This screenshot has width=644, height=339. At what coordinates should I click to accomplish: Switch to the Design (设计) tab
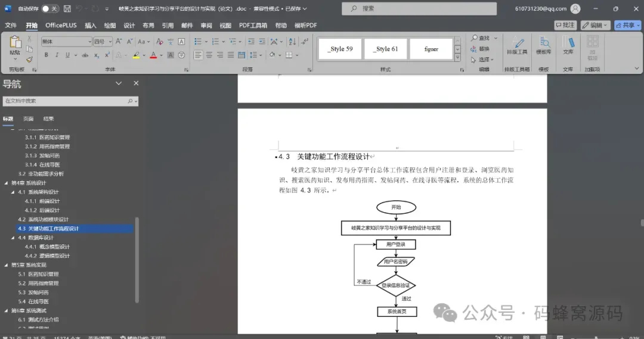[x=129, y=26]
